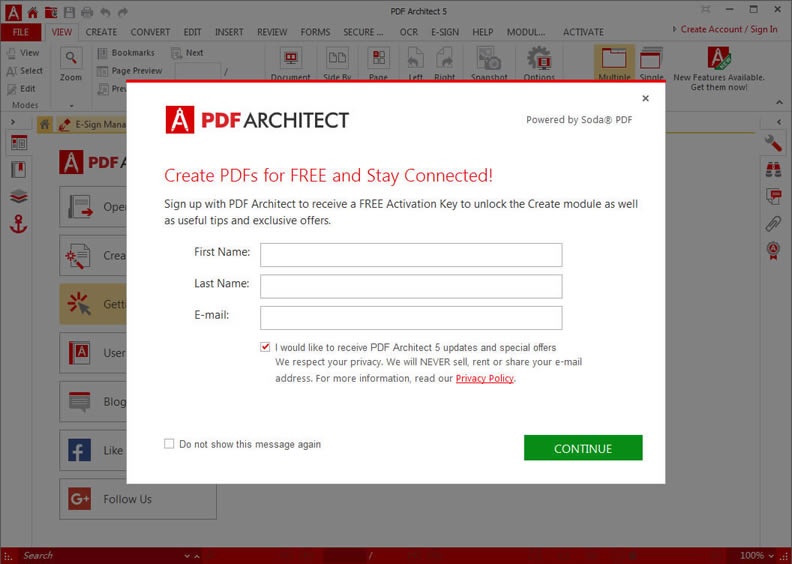Screen dimensions: 792x564
Task: Open page thumbnails panel in left sidebar
Action: (x=19, y=143)
